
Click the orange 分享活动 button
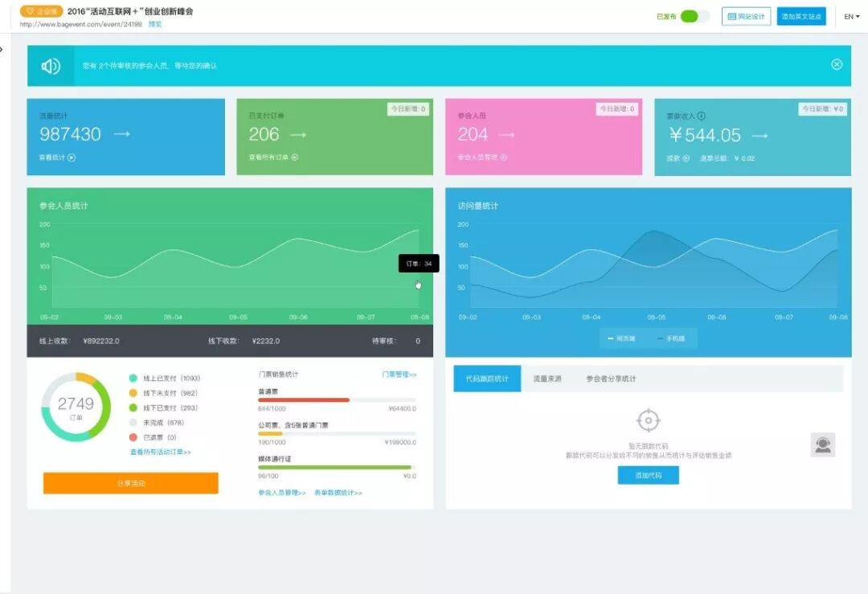click(131, 483)
